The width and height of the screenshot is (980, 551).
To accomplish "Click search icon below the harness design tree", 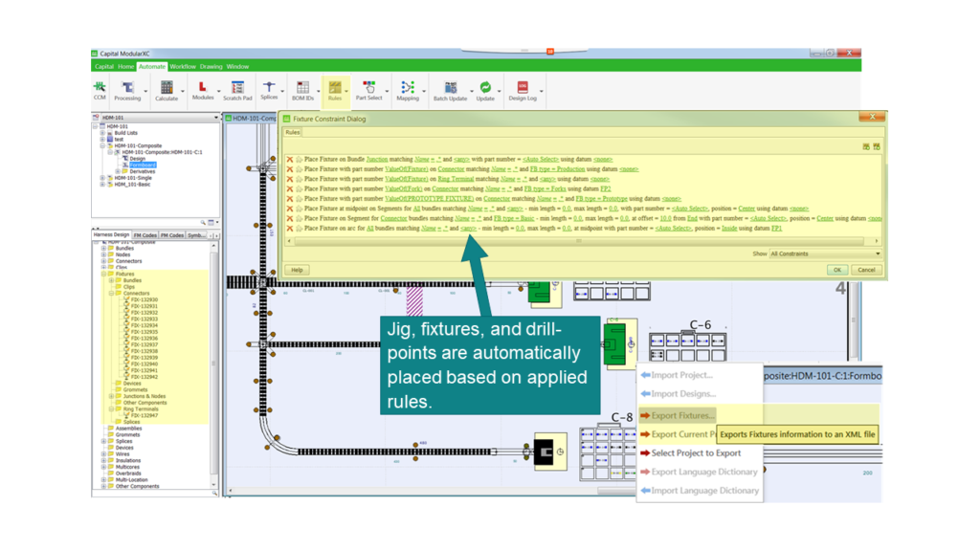I will [x=214, y=494].
